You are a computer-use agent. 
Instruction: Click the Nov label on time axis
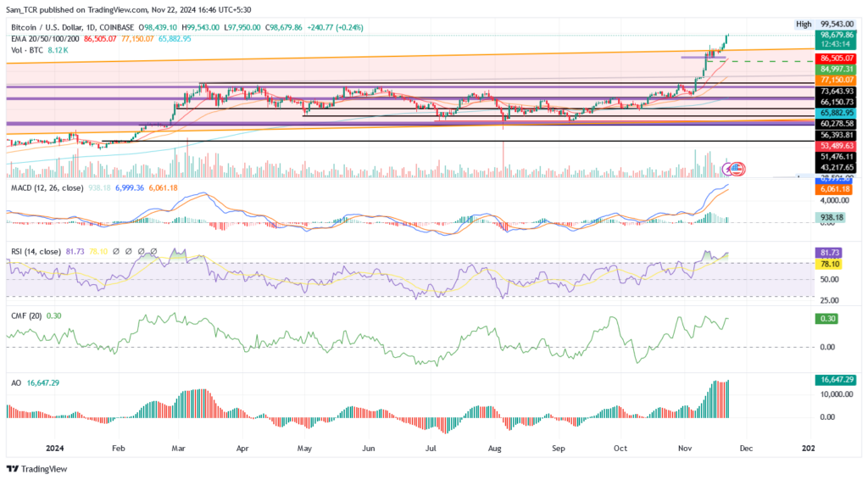tap(685, 448)
